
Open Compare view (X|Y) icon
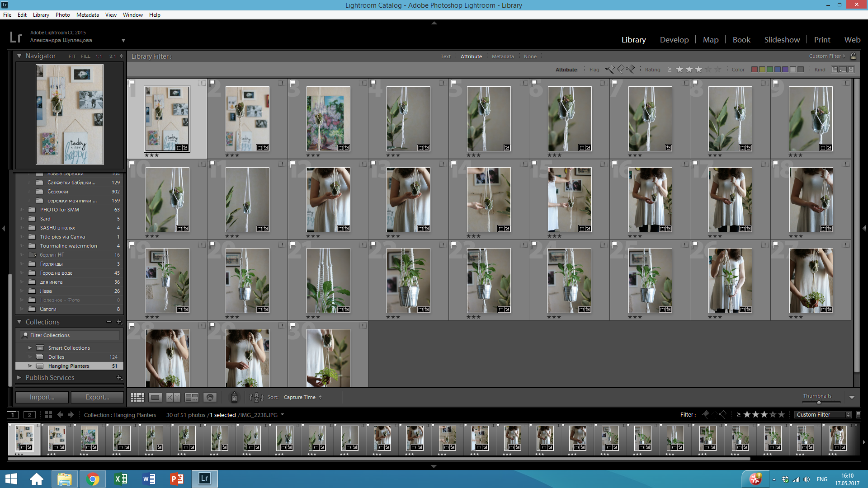[x=173, y=397]
